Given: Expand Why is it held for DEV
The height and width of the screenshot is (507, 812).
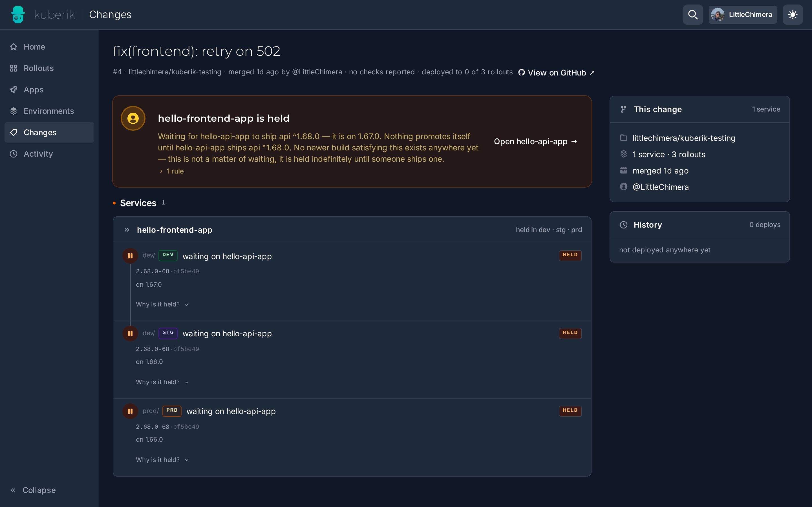Looking at the screenshot, I should [162, 304].
